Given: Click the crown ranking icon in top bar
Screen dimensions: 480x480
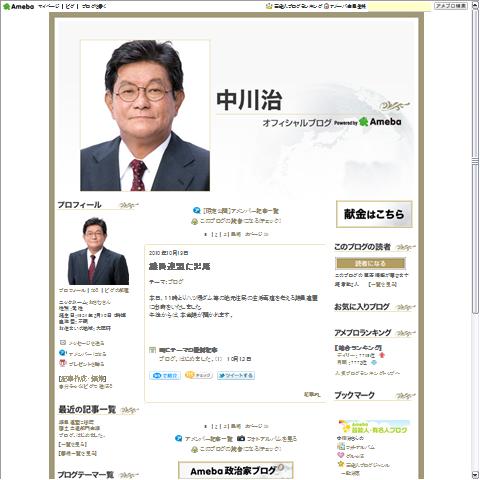Looking at the screenshot, I should [269, 6].
